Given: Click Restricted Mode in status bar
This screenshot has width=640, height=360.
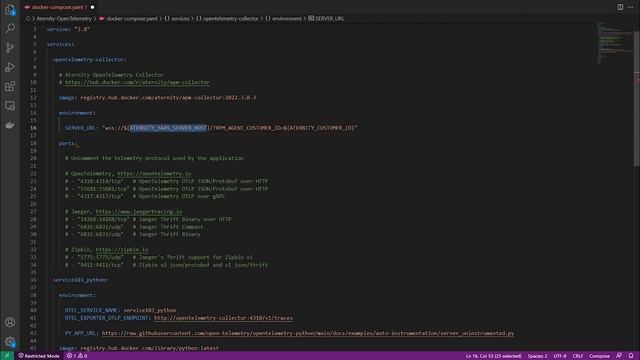Looking at the screenshot, I should (39, 356).
